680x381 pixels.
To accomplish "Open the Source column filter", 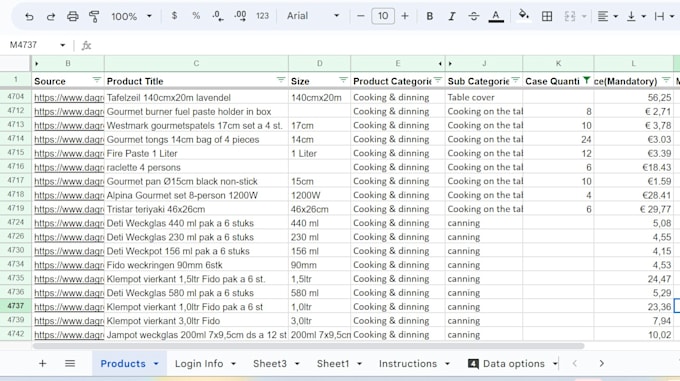I will click(96, 80).
